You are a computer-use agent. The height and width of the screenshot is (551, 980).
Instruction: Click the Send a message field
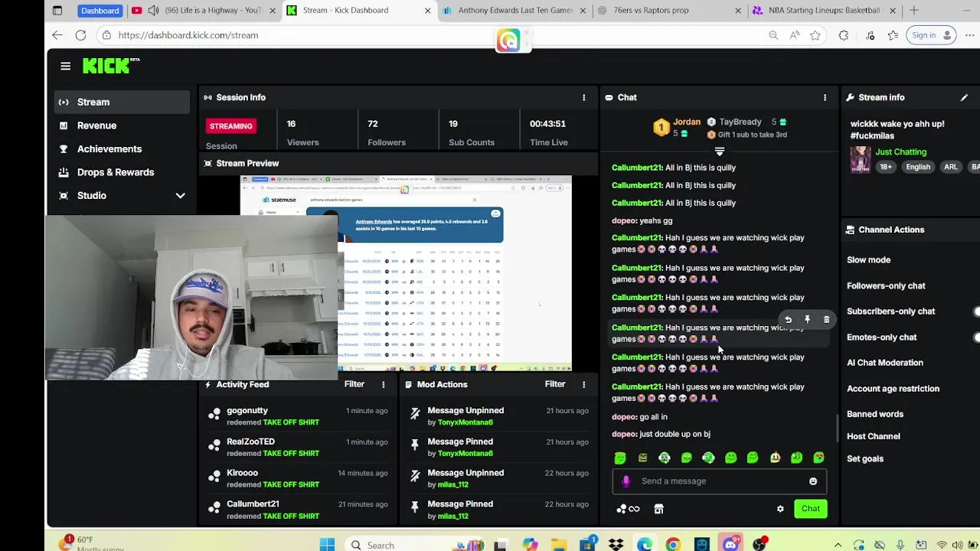(720, 481)
